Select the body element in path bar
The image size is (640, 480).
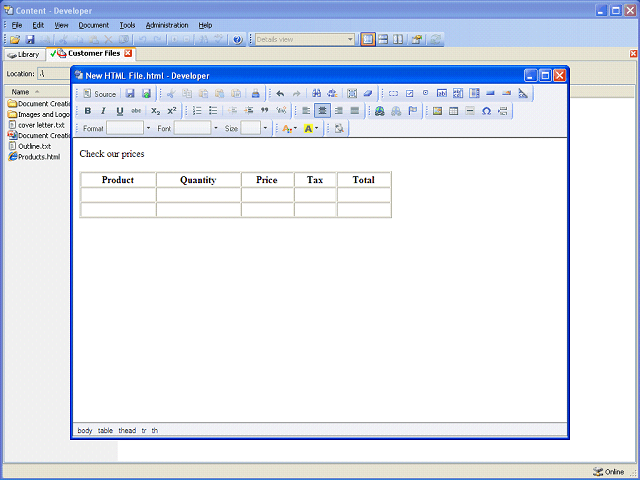click(x=85, y=430)
